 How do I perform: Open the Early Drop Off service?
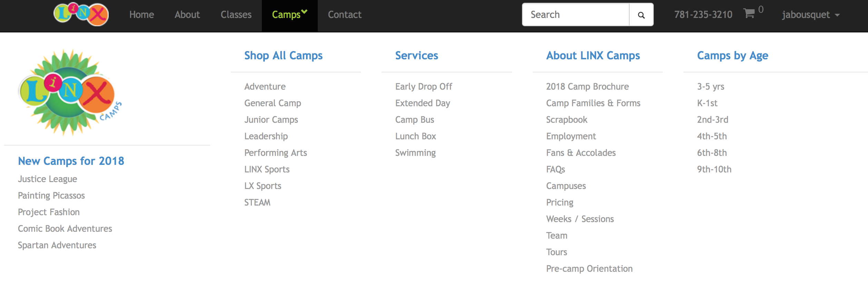click(423, 87)
